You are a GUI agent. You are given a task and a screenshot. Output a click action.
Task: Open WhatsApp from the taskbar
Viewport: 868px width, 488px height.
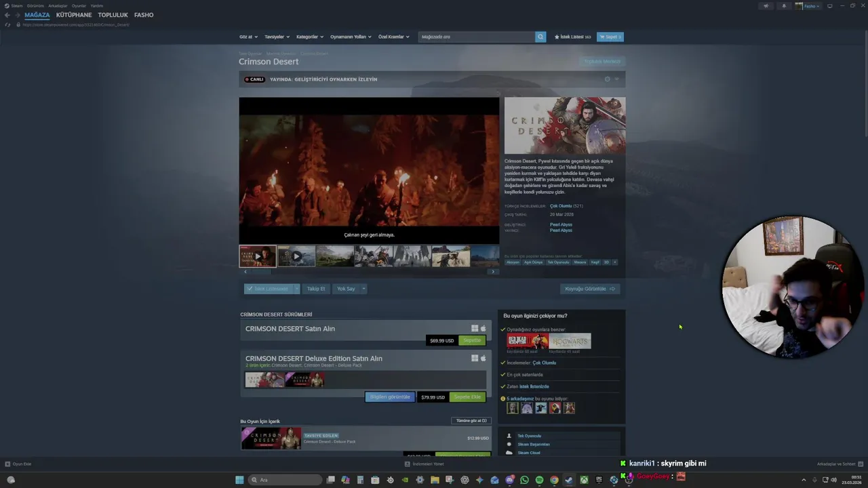524,480
